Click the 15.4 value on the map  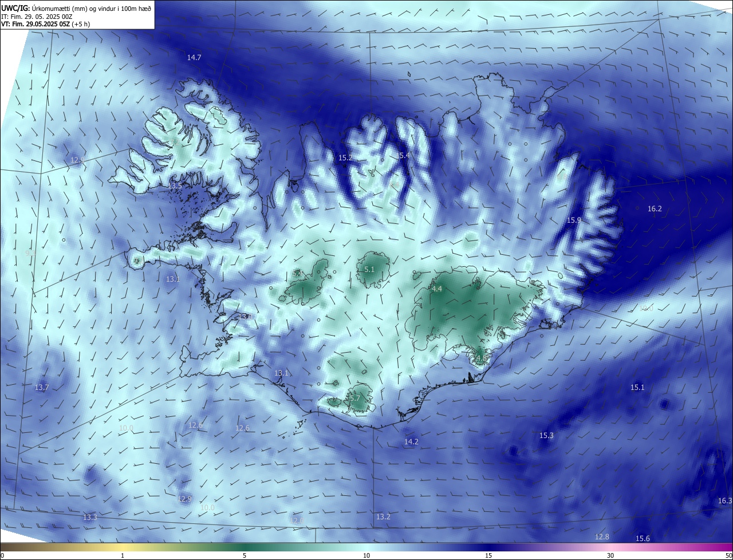click(403, 156)
